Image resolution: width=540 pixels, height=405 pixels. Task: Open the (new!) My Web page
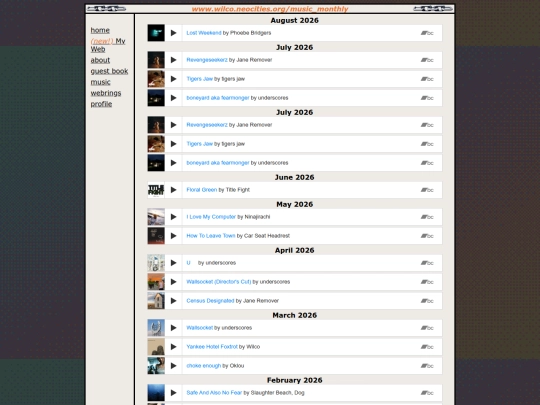coord(108,45)
